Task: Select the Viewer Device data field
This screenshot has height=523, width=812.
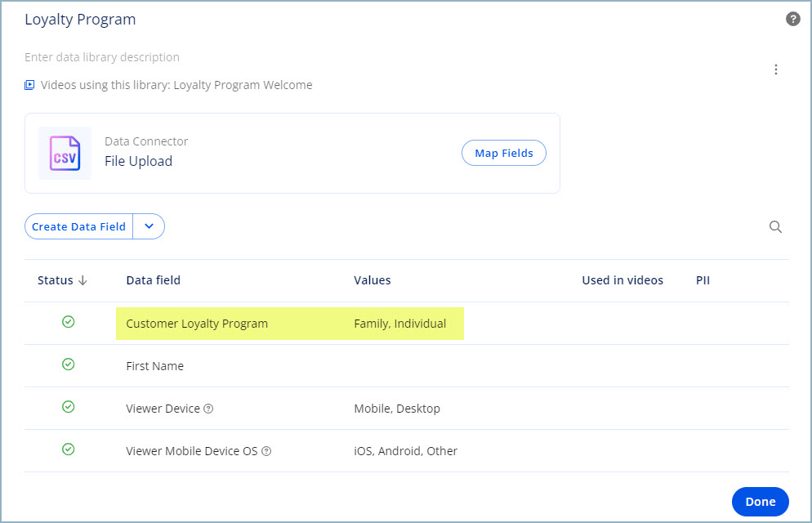Action: click(163, 409)
